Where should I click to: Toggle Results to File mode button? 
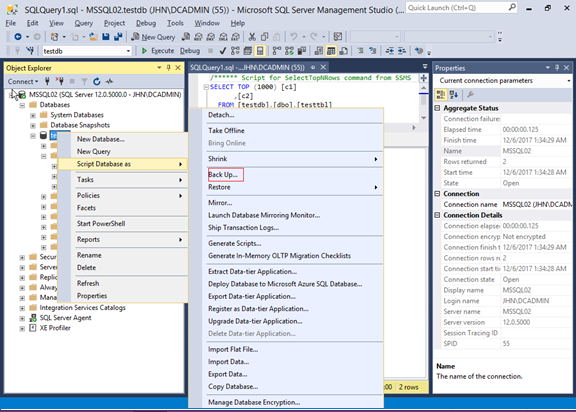point(343,51)
